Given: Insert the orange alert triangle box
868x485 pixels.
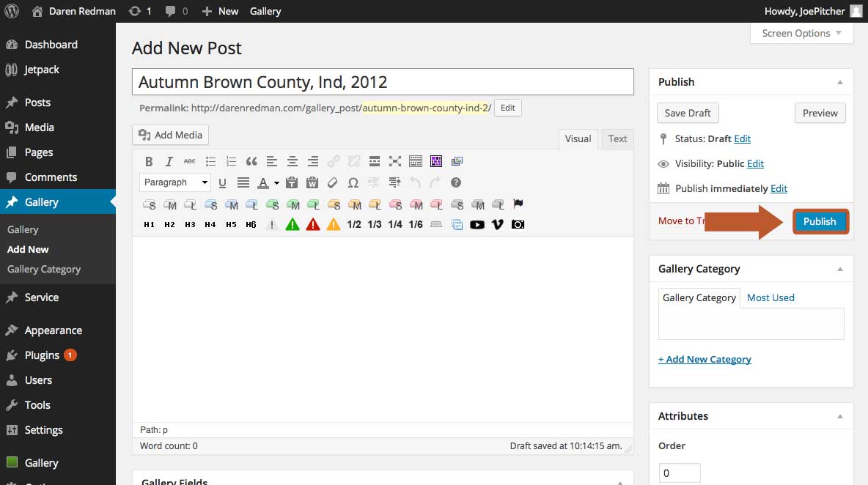Looking at the screenshot, I should (x=334, y=224).
